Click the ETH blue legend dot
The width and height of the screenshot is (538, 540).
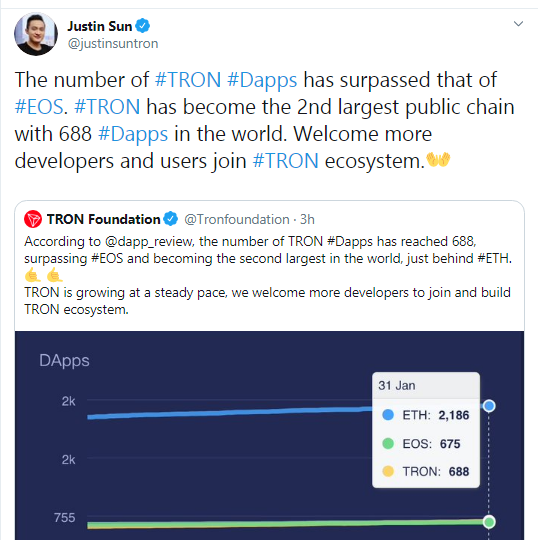point(388,415)
